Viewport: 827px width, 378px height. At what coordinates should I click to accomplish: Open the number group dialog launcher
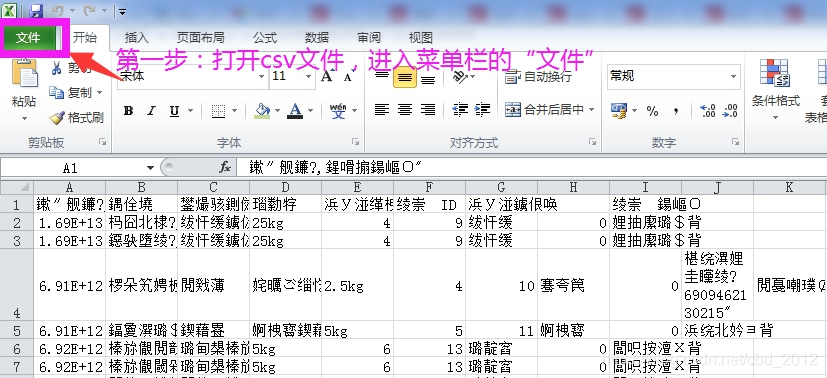coord(735,142)
